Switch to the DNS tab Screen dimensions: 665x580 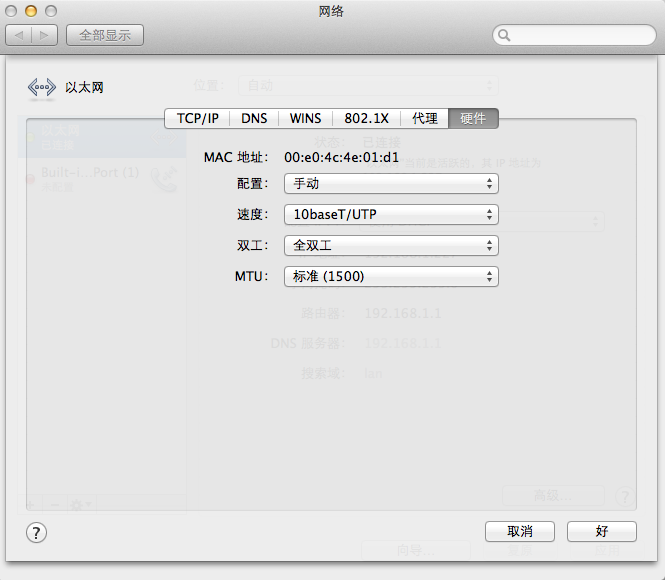[x=254, y=118]
